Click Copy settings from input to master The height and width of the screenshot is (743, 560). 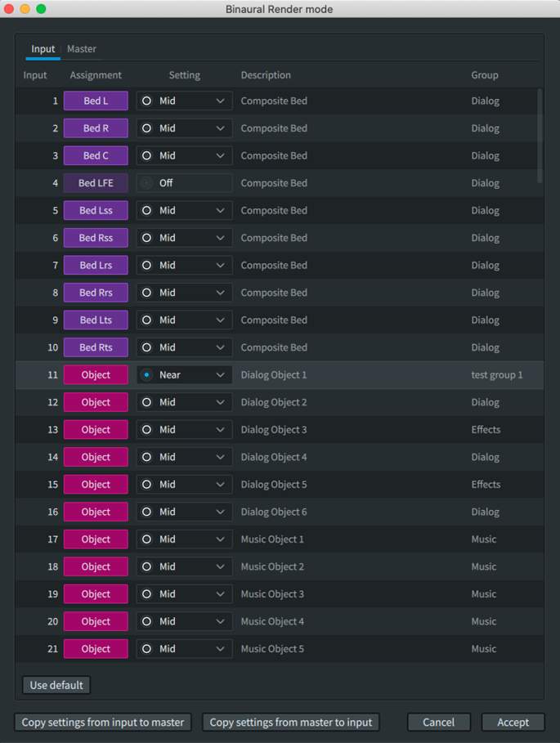[x=103, y=722]
